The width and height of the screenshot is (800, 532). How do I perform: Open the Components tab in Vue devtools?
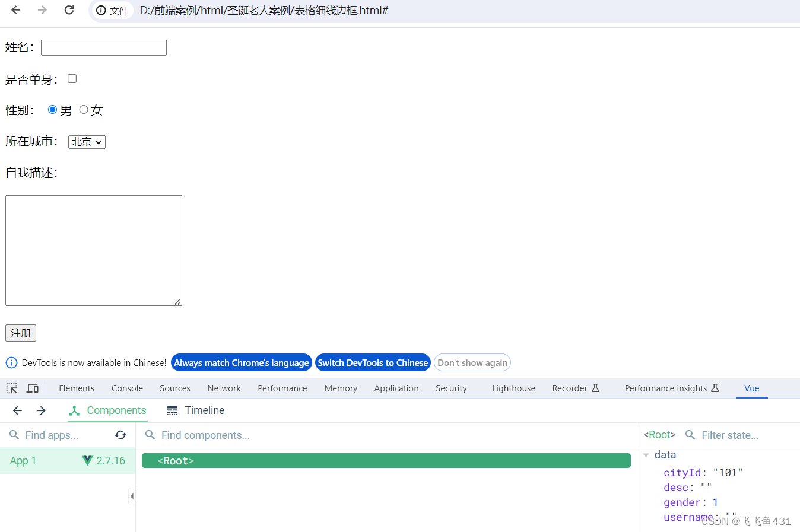click(x=108, y=410)
